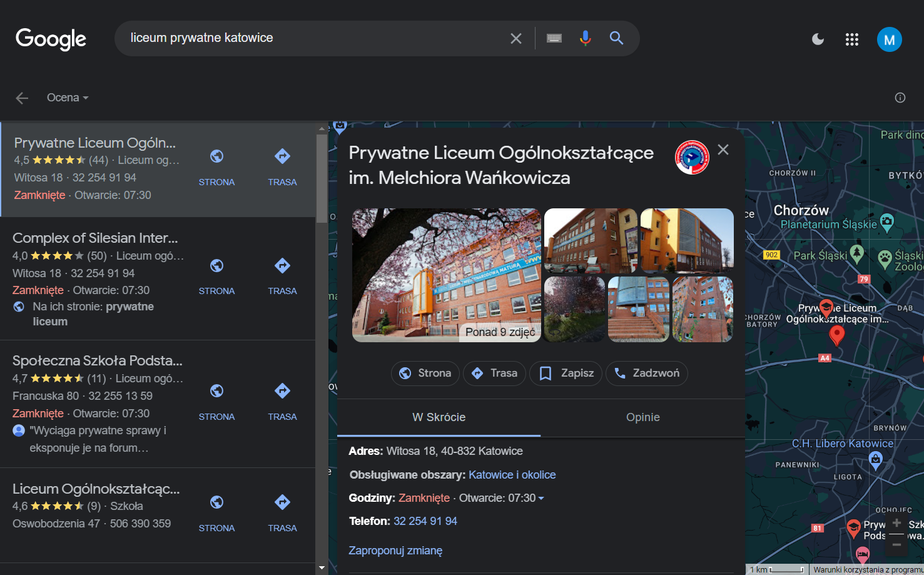This screenshot has height=575, width=924.
Task: Call using the Zadzwoń button
Action: coord(647,374)
